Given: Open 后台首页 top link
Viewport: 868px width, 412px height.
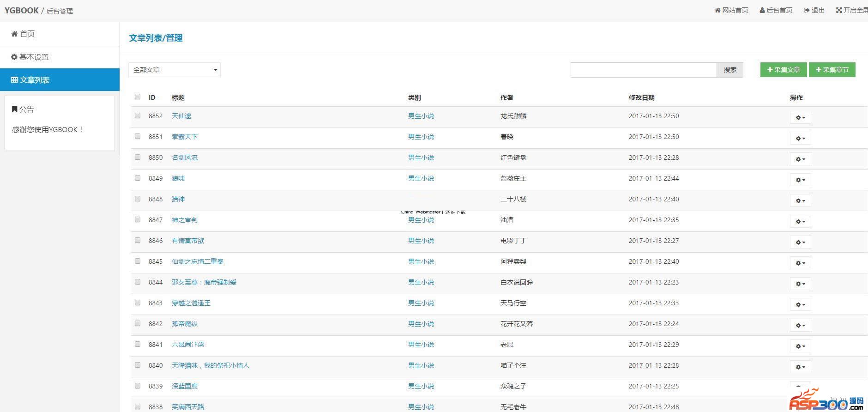Looking at the screenshot, I should 776,10.
